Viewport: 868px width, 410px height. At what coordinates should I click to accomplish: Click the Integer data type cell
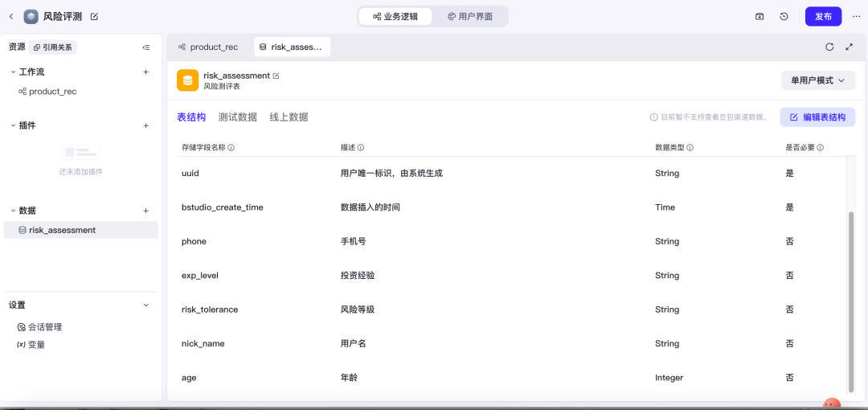point(669,378)
